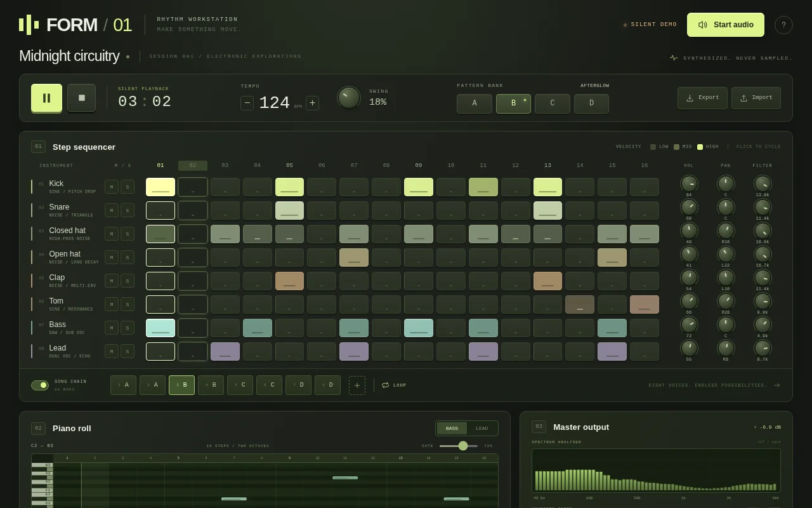Export the session
This screenshot has width=812, height=508.
(x=702, y=98)
